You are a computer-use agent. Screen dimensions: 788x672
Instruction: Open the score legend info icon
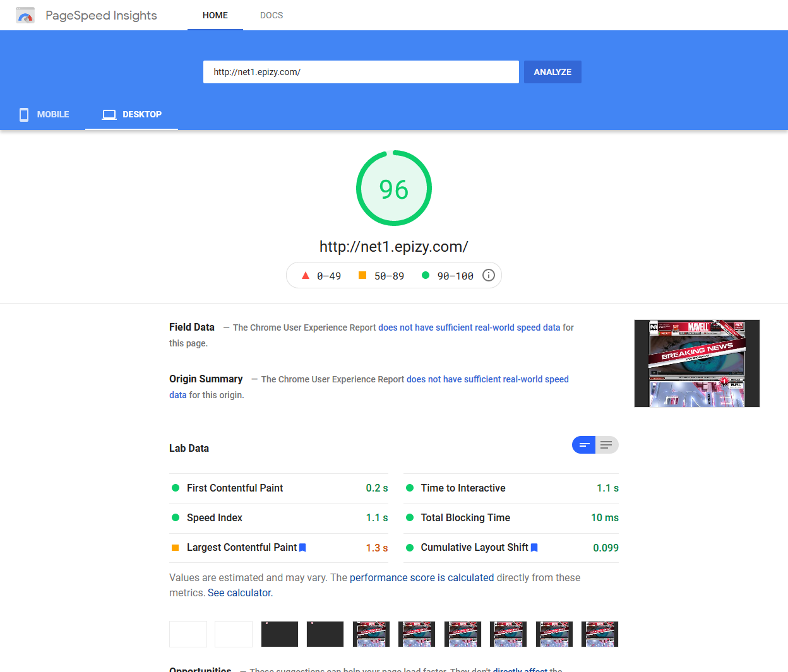(x=489, y=275)
